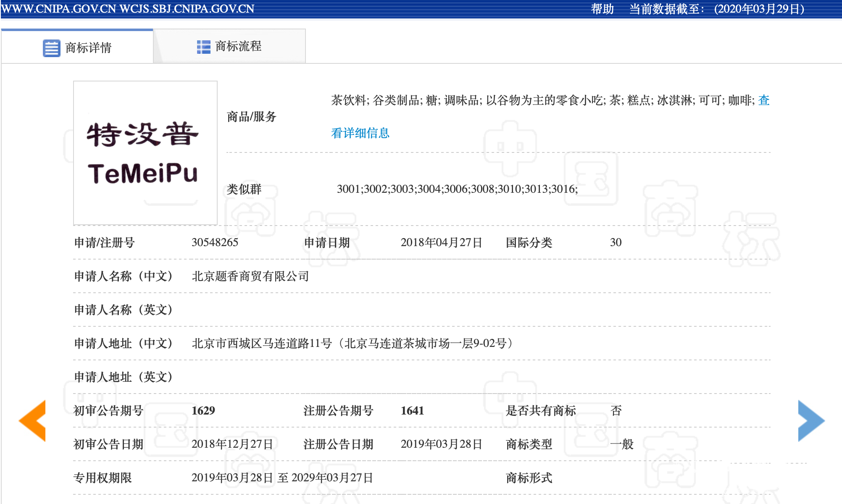Viewport: 842px width, 504px height.
Task: Click the 商标流程 list icon
Action: (204, 47)
